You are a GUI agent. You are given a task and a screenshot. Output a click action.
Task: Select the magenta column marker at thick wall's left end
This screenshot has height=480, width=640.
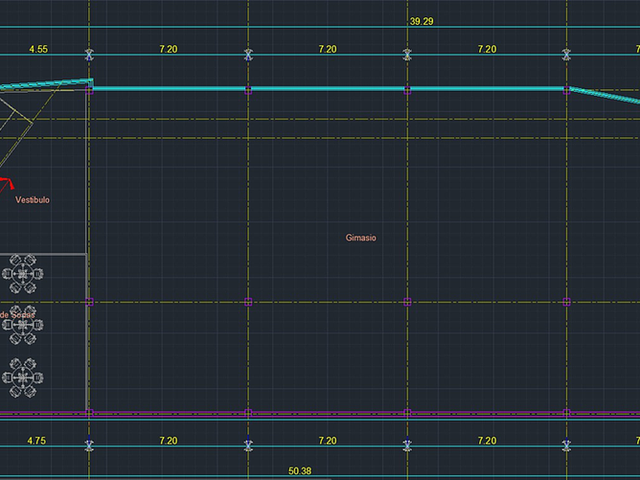coord(89,91)
